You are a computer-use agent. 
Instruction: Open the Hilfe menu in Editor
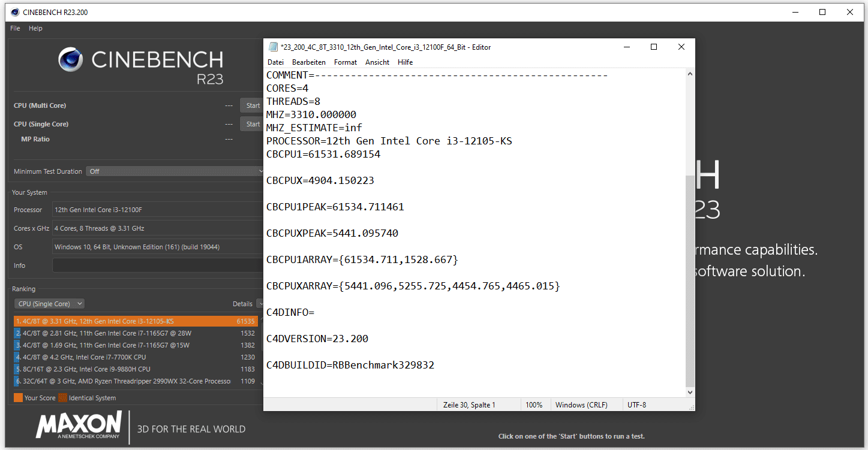click(x=405, y=62)
